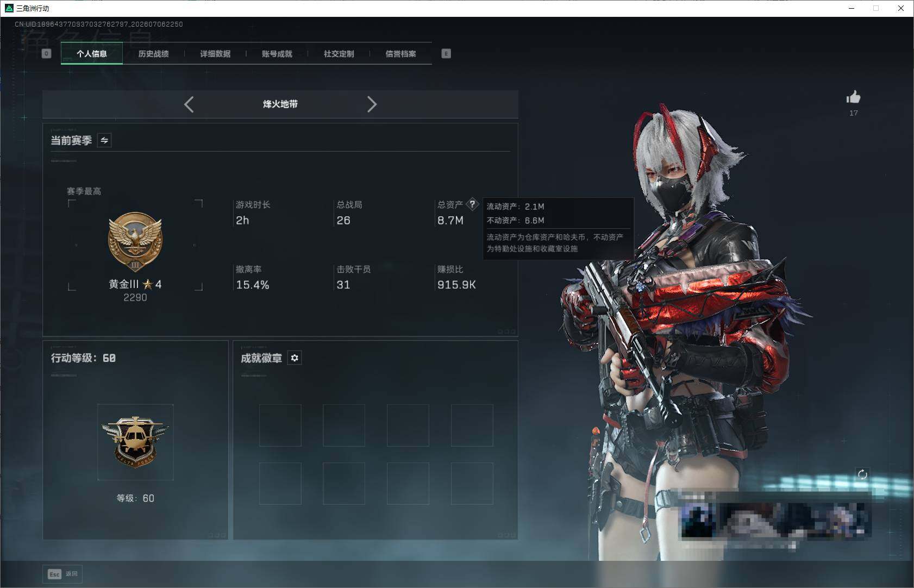Open the 社交定制 tab

tap(339, 53)
